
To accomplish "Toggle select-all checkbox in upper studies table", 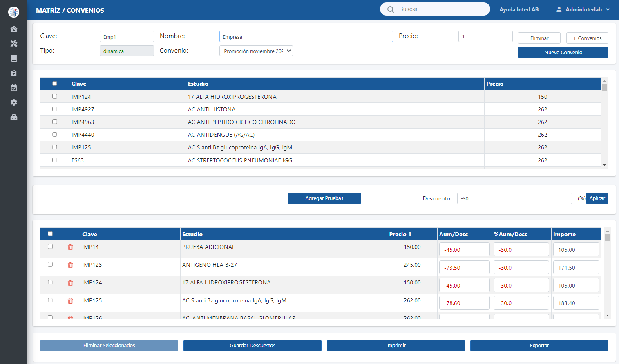I will (x=55, y=84).
